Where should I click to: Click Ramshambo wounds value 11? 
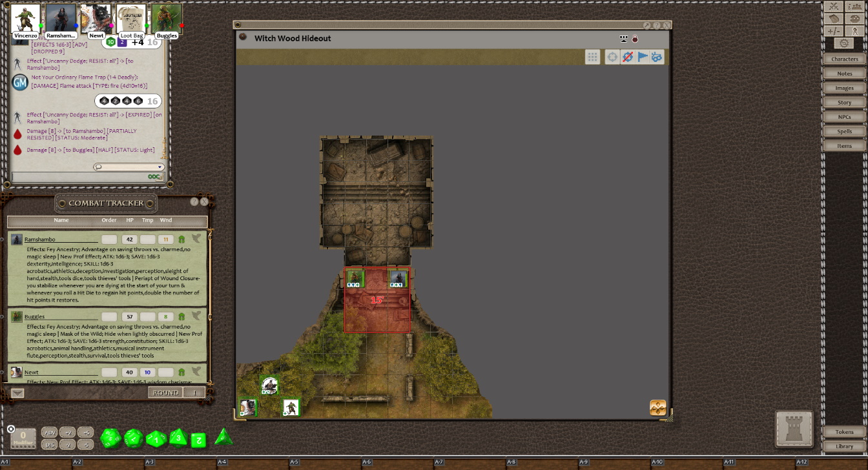click(x=165, y=240)
